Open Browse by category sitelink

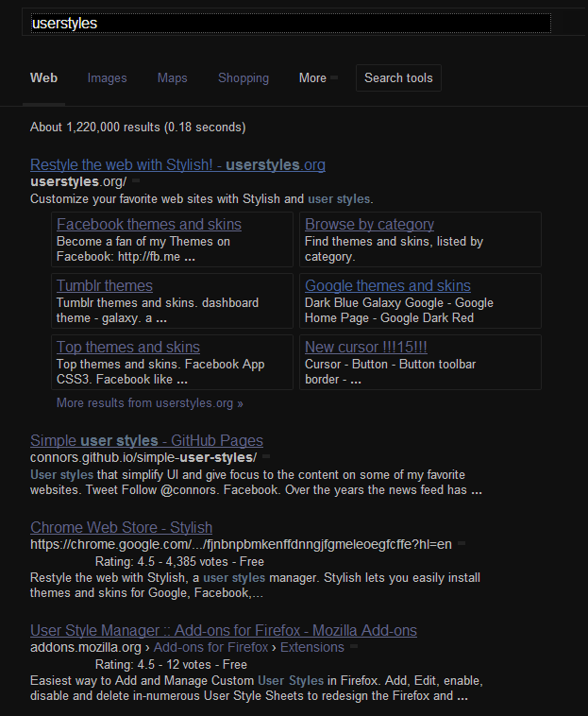click(x=369, y=224)
